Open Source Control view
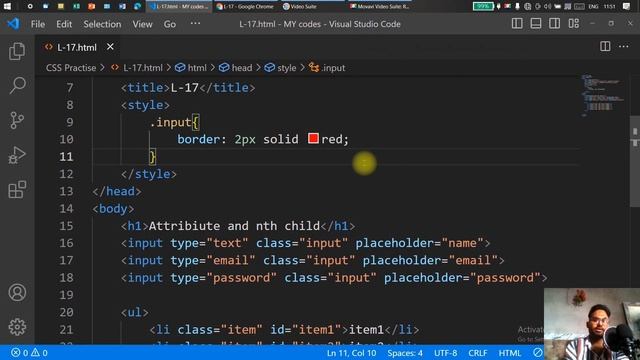This screenshot has width=640, height=360. click(17, 120)
